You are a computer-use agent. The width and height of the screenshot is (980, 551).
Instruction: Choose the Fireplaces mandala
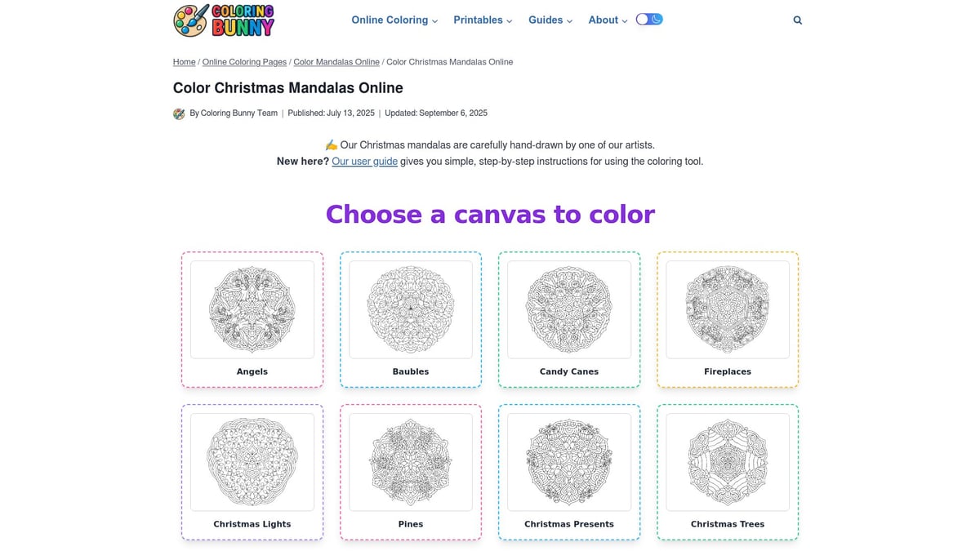[727, 318]
